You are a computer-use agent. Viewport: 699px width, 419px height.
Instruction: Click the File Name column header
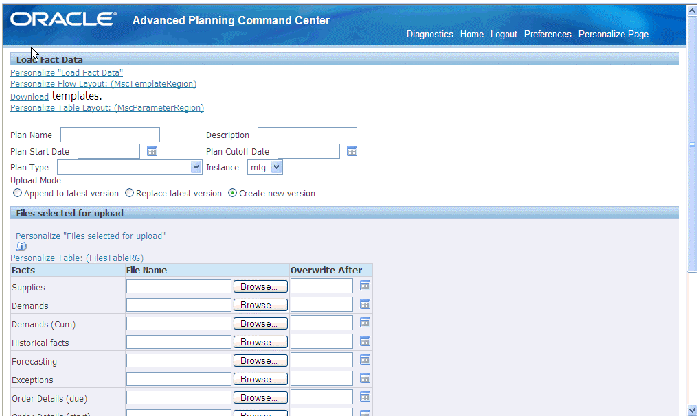click(147, 270)
